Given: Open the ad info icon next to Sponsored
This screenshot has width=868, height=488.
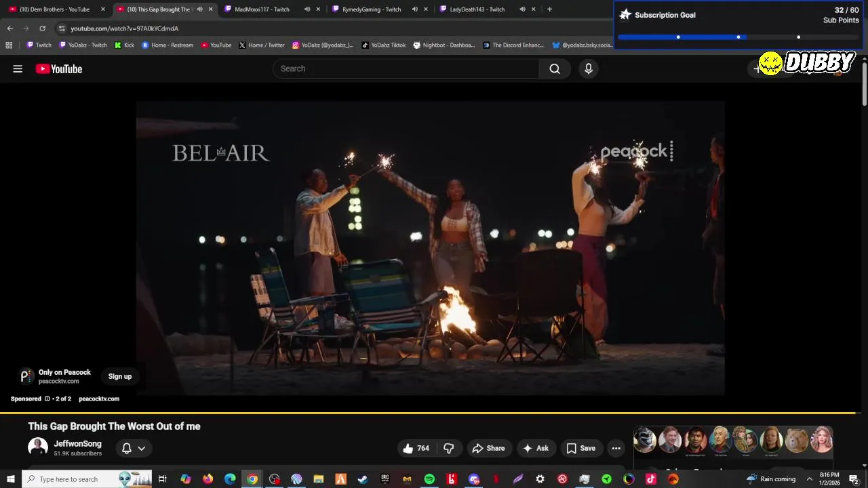Looking at the screenshot, I should pyautogui.click(x=47, y=399).
